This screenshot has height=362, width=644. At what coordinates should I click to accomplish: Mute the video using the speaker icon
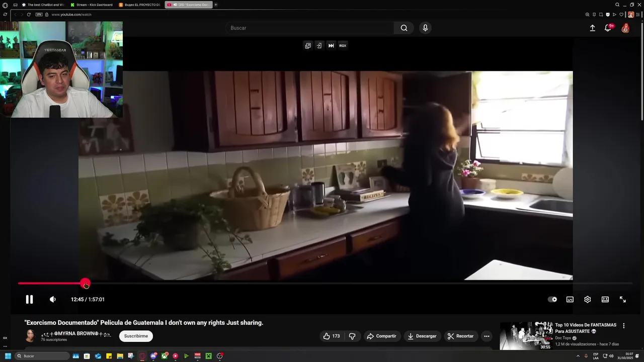tap(53, 300)
